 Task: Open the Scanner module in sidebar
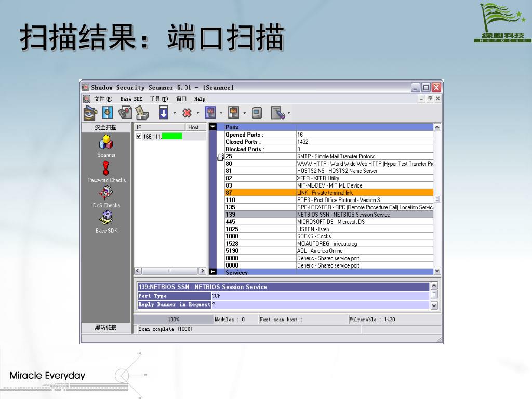click(x=106, y=147)
